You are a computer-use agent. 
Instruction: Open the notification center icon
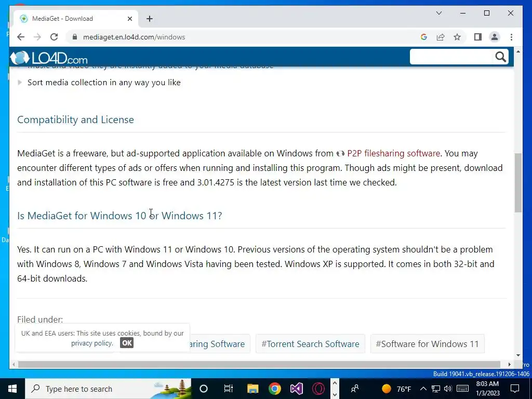coord(515,389)
